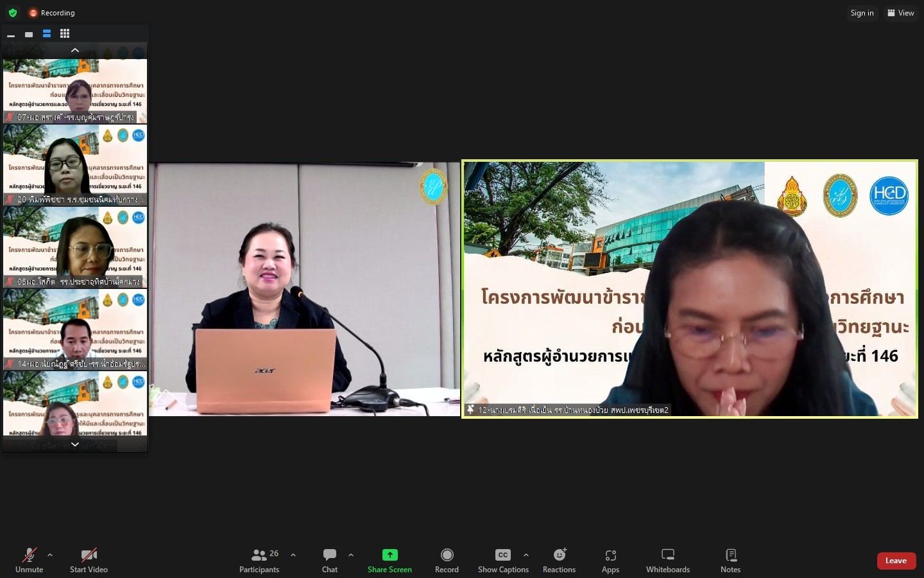This screenshot has height=578, width=924.
Task: Click the highlighted speaker video of participant 12
Action: tap(690, 289)
